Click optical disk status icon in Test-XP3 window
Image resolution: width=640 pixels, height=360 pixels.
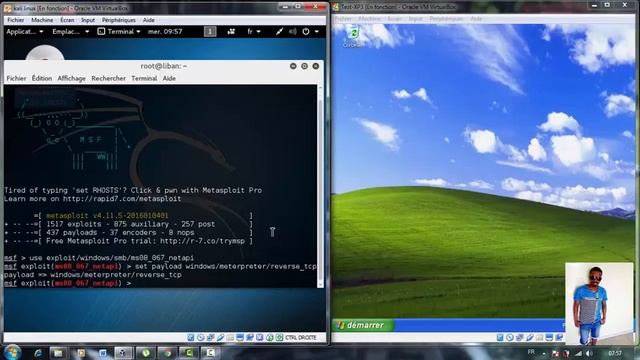click(x=509, y=338)
